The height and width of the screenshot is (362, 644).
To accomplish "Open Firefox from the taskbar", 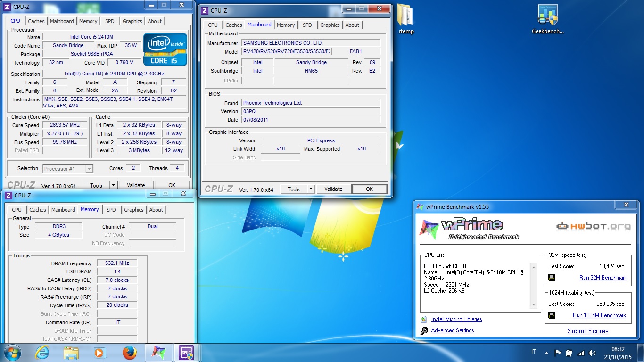I will [129, 353].
